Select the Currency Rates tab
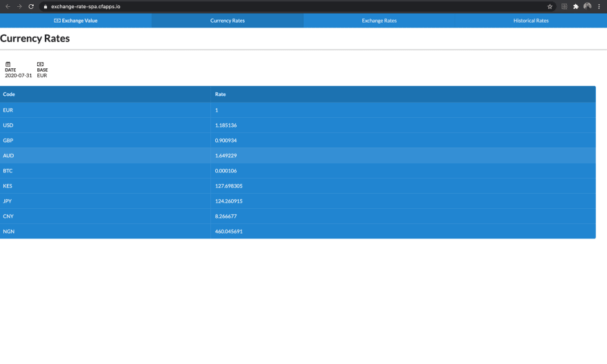Screen dimensions: 607x364 [x=228, y=21]
